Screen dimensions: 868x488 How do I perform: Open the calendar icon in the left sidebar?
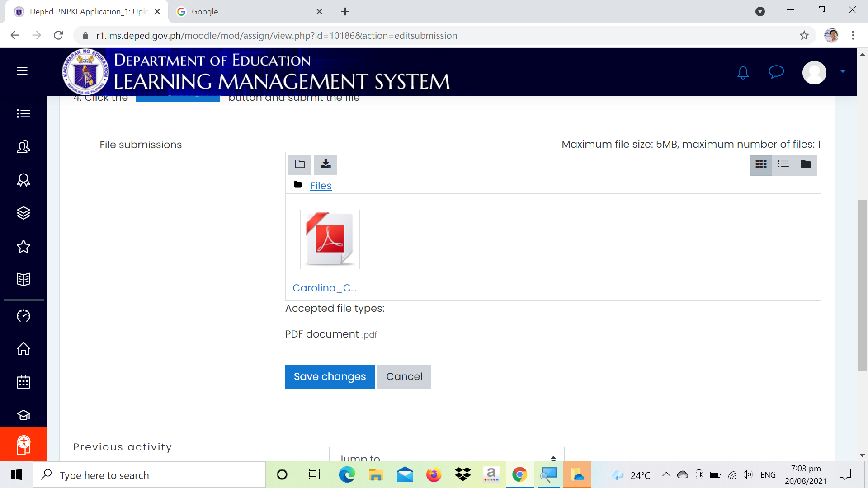click(23, 382)
